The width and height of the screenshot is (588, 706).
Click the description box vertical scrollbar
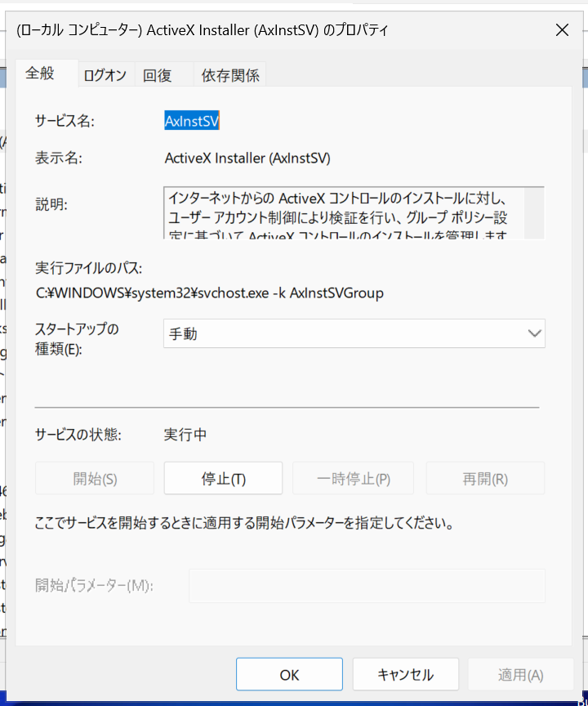click(x=534, y=212)
